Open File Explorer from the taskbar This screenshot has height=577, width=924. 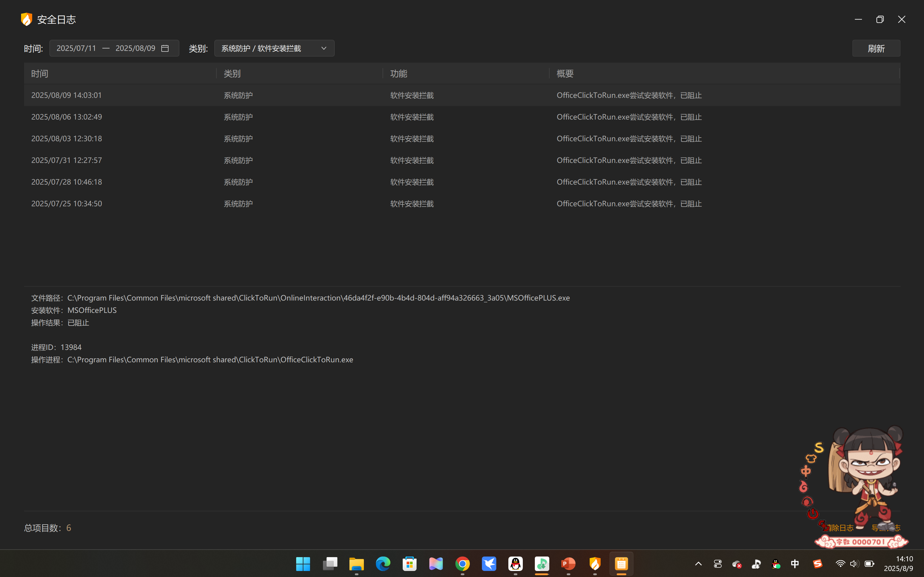tap(357, 564)
